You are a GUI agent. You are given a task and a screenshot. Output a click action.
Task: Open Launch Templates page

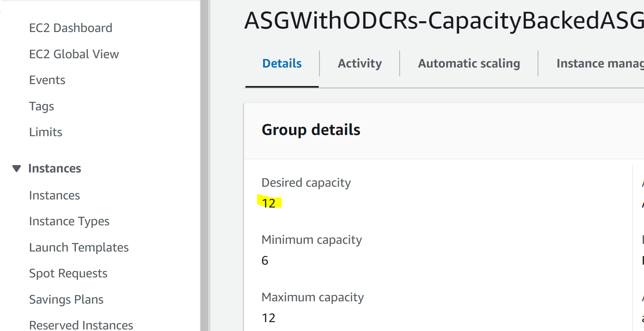click(x=79, y=247)
